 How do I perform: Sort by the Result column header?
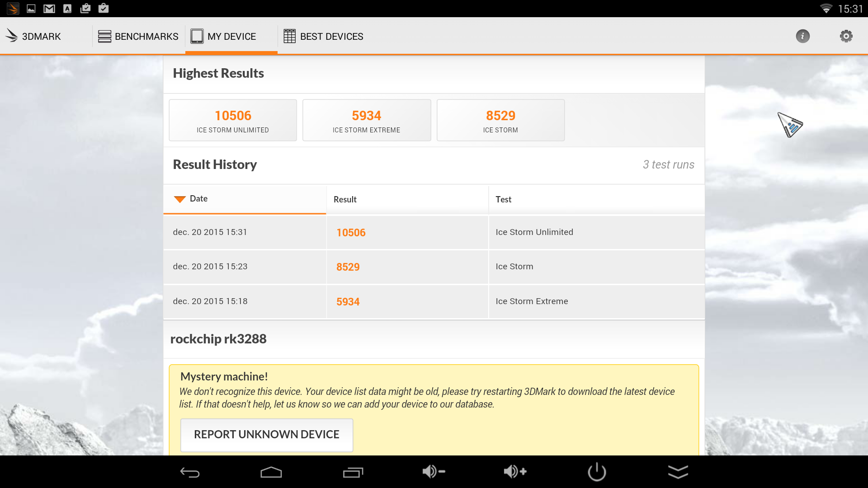click(407, 199)
